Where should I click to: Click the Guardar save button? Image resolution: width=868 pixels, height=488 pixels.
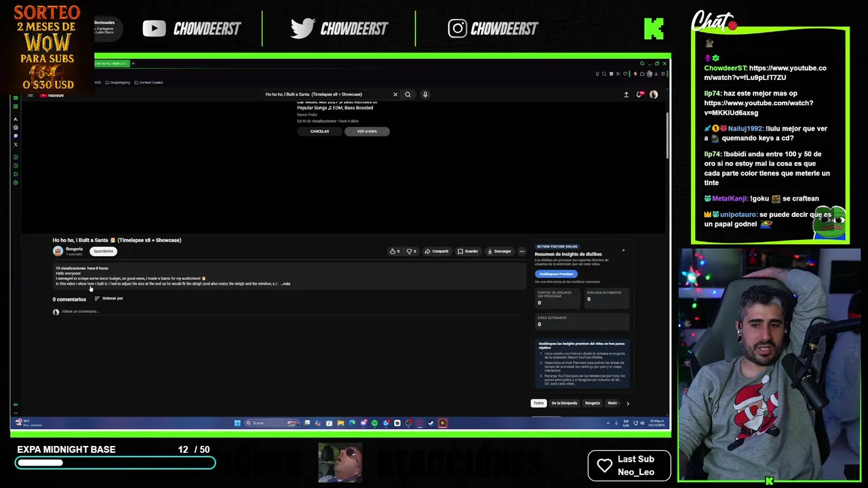click(x=468, y=251)
